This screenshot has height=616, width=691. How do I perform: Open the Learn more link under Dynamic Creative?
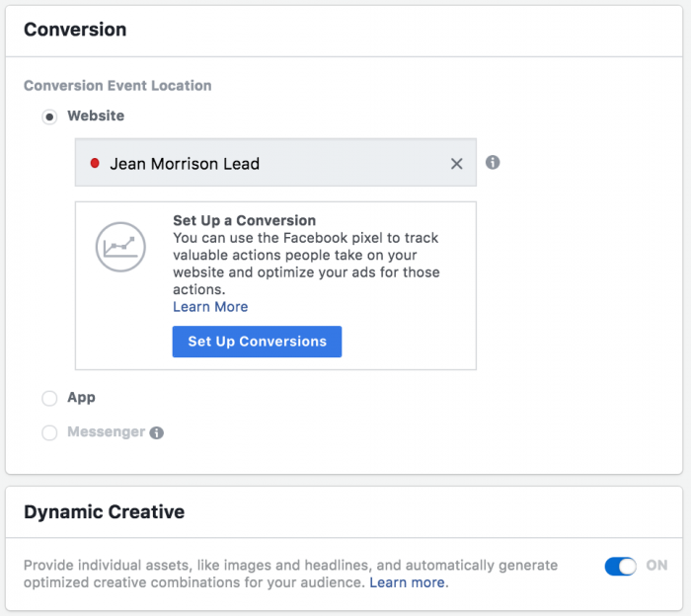(x=407, y=582)
